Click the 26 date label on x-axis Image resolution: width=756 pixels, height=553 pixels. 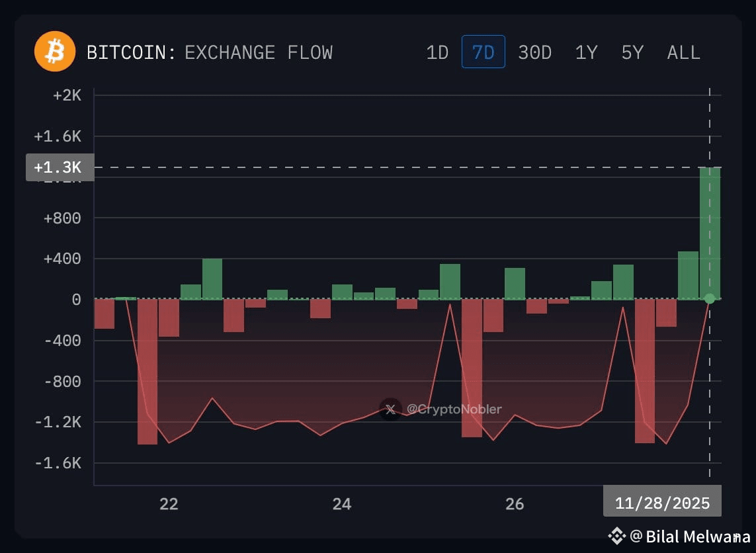tap(515, 504)
